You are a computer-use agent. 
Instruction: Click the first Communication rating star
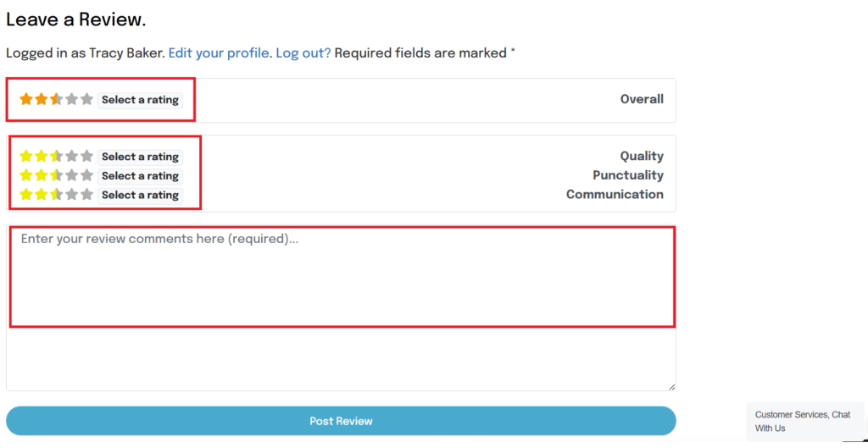tap(25, 195)
